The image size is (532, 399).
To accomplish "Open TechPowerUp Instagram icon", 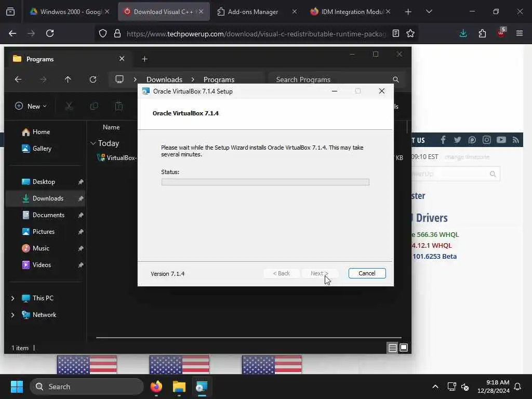I will click(487, 140).
